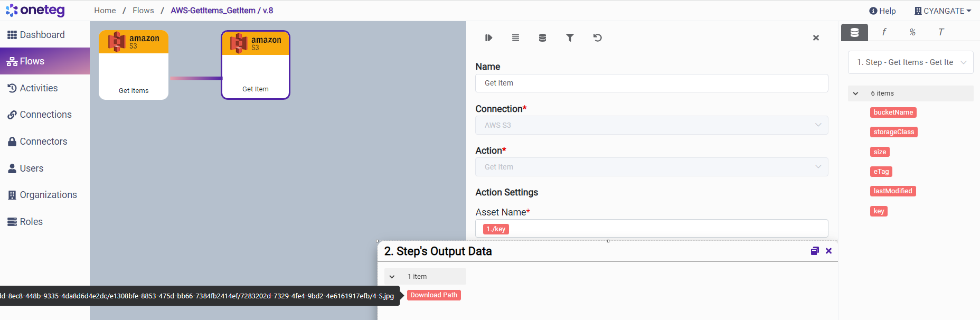The height and width of the screenshot is (320, 980).
Task: Open the Connection AWS S3 dropdown
Action: 651,125
